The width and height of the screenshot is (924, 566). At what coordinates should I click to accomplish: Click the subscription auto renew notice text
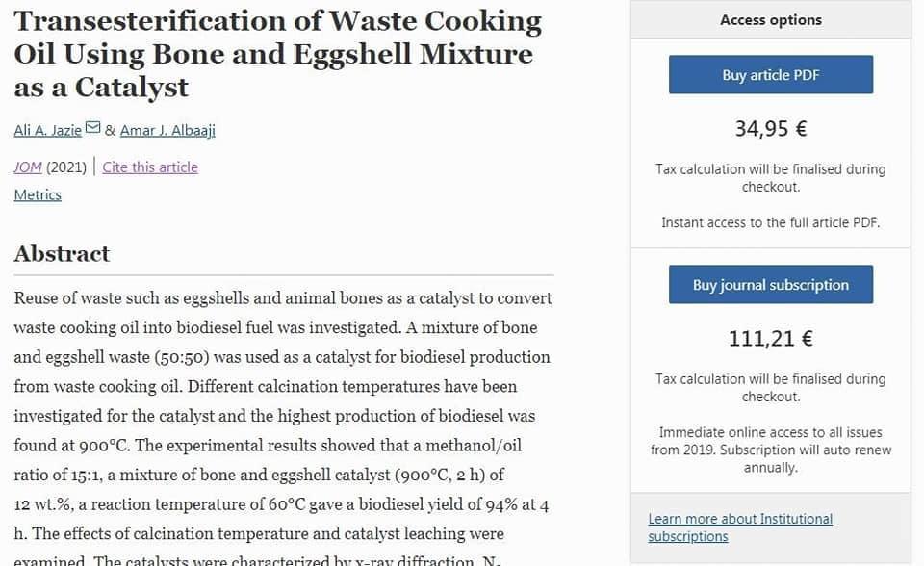[771, 450]
